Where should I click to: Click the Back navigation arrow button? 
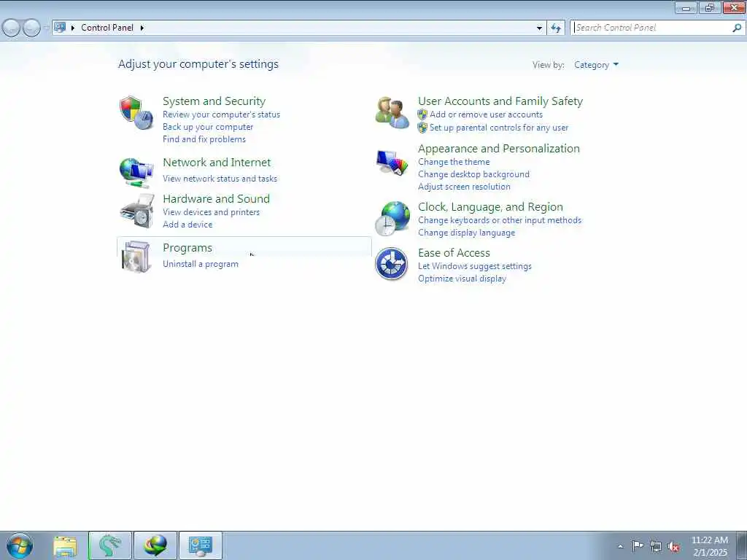12,28
